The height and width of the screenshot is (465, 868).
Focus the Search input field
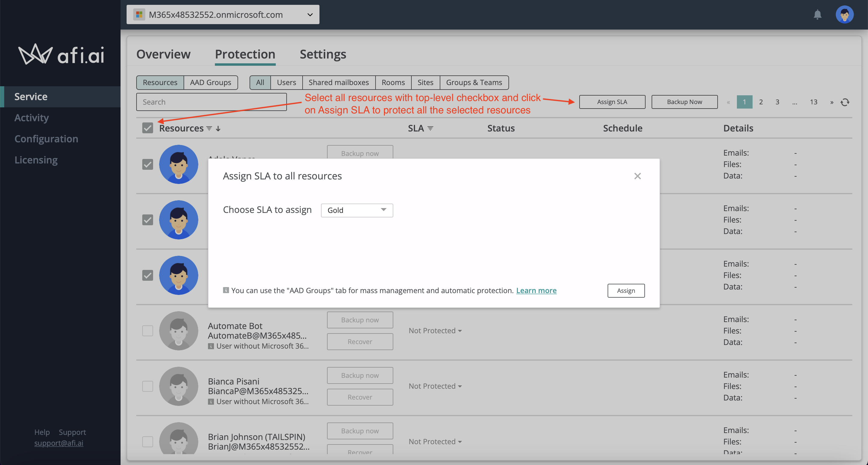point(212,102)
